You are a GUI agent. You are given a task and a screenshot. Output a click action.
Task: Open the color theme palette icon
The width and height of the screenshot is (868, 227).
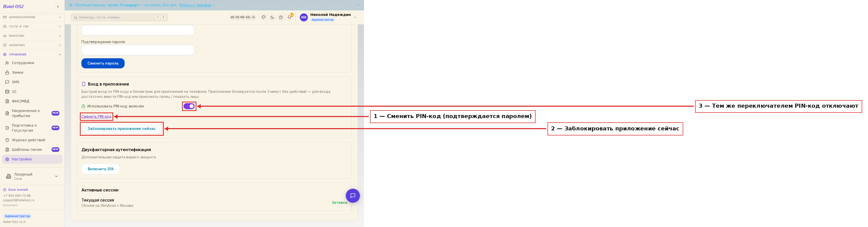pyautogui.click(x=263, y=17)
